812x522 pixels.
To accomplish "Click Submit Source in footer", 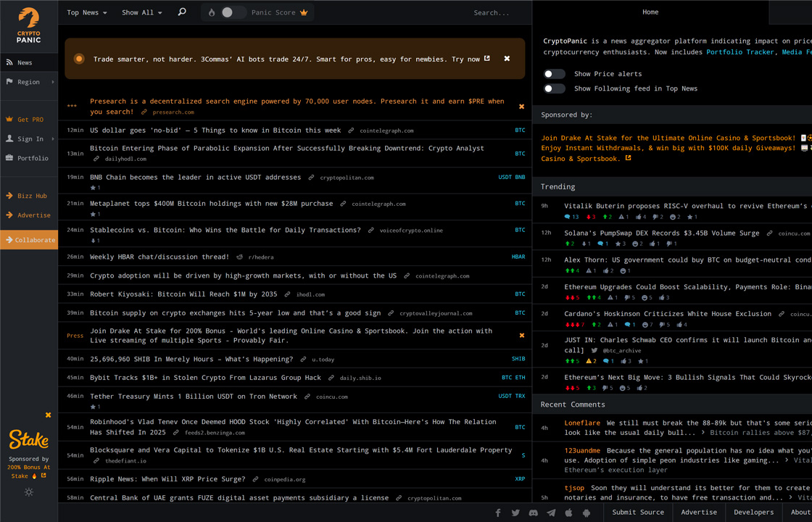I will tap(638, 512).
